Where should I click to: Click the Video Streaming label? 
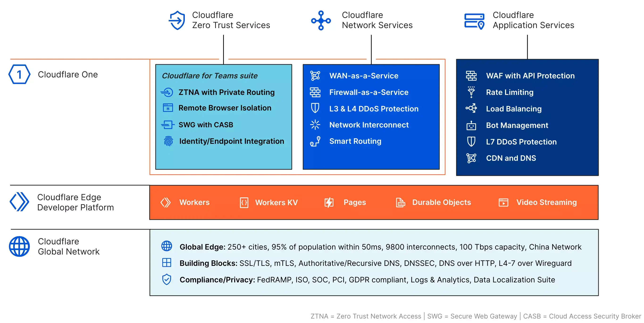click(x=547, y=202)
